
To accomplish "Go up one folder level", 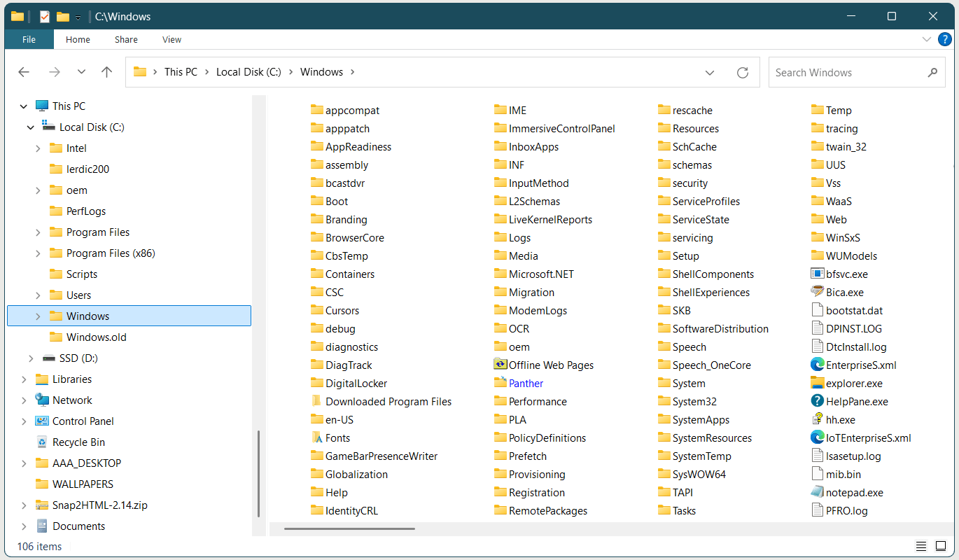I will click(x=106, y=72).
